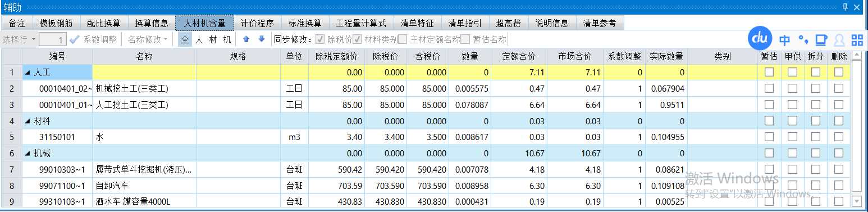The image size is (868, 212).
Task: Open the 清单指引 tab
Action: click(465, 23)
